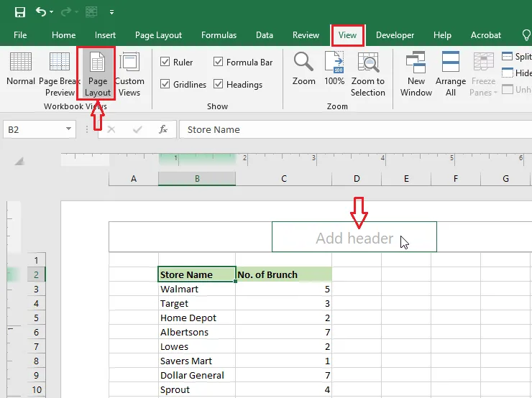Toggle the Headings checkbox
Image resolution: width=532 pixels, height=398 pixels.
click(x=218, y=84)
